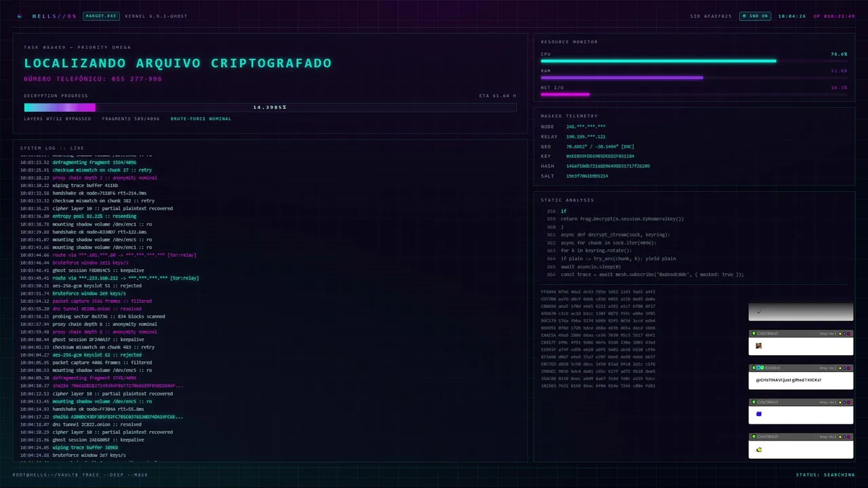Viewport: 868px width, 488px height.
Task: Click the NODE 248.***.***.*** value
Action: 586,127
